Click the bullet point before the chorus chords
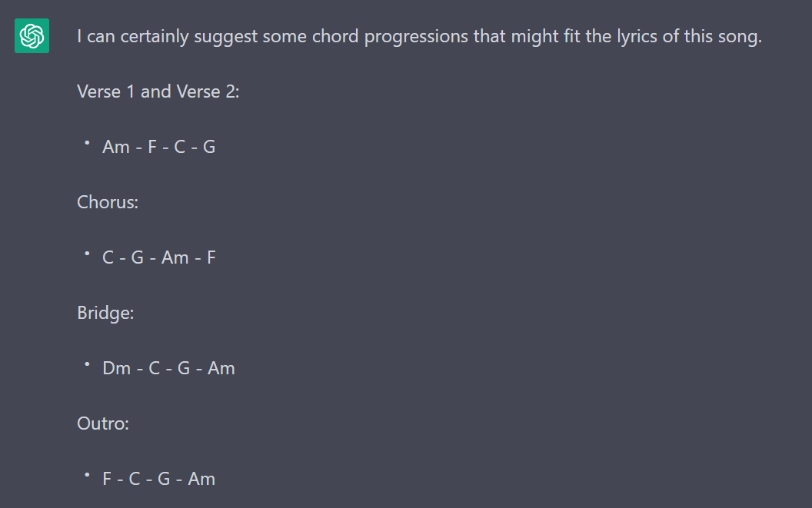 pyautogui.click(x=87, y=254)
